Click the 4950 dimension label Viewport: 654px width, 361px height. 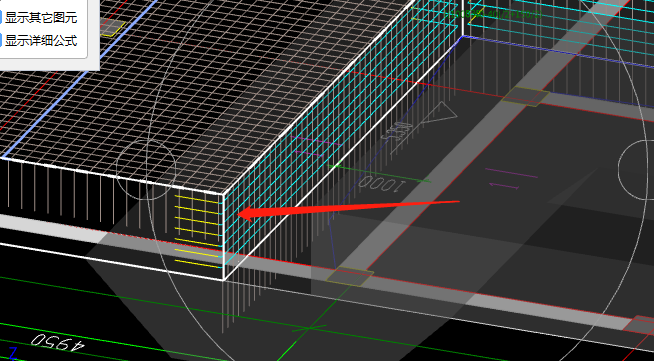coord(58,342)
